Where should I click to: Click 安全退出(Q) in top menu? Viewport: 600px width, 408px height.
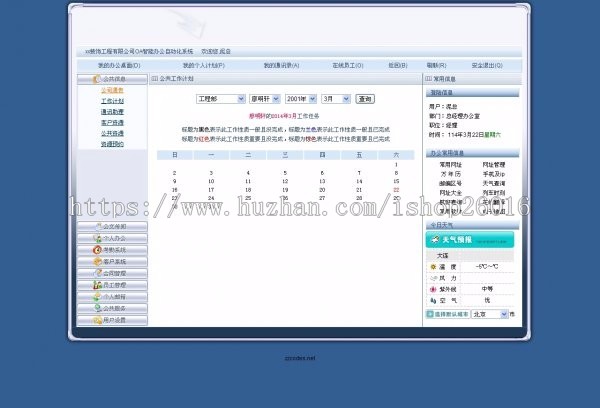point(487,65)
